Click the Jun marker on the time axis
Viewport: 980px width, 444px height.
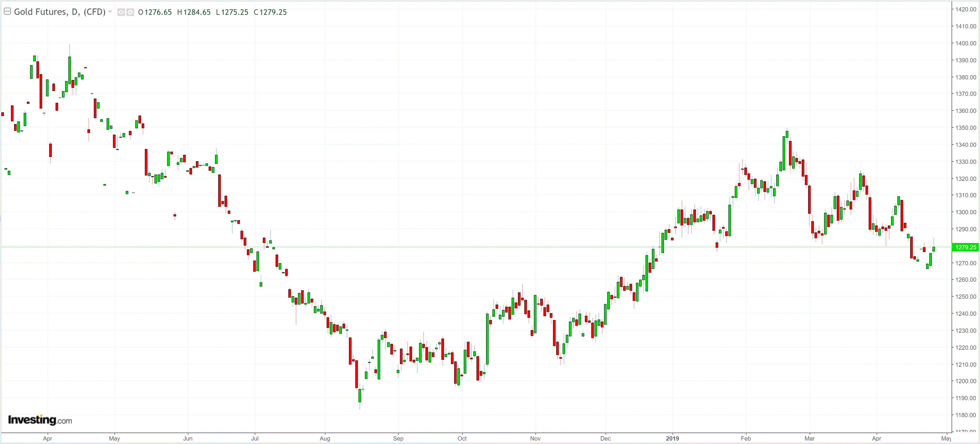click(188, 438)
